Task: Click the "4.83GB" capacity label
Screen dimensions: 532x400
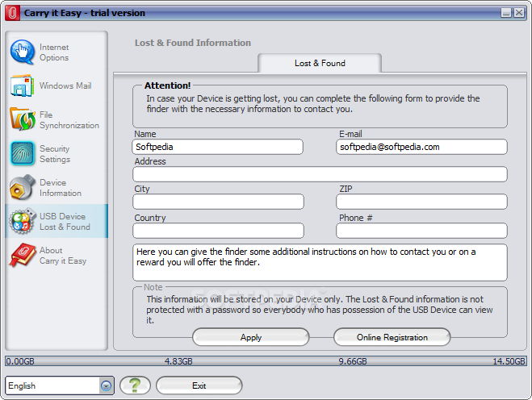Action: coord(178,361)
